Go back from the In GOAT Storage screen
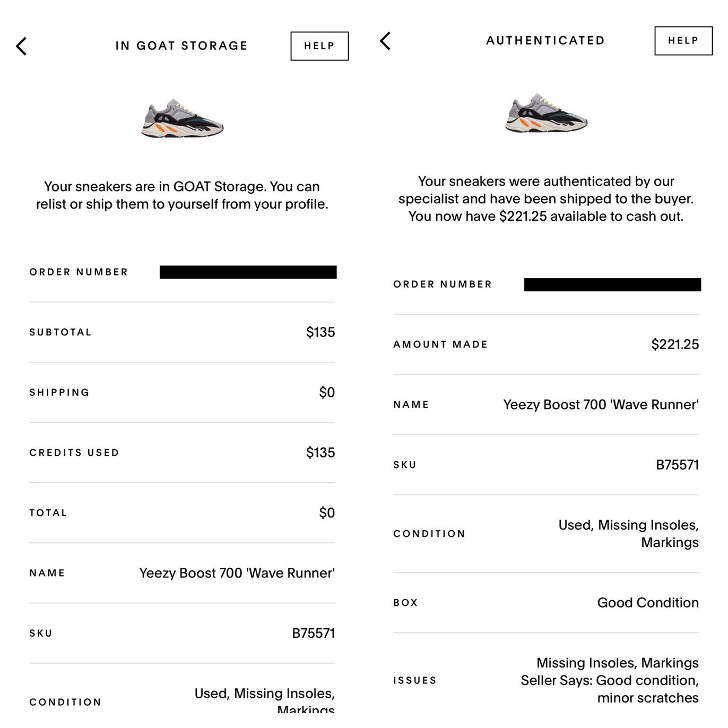728x728 pixels. coord(22,46)
